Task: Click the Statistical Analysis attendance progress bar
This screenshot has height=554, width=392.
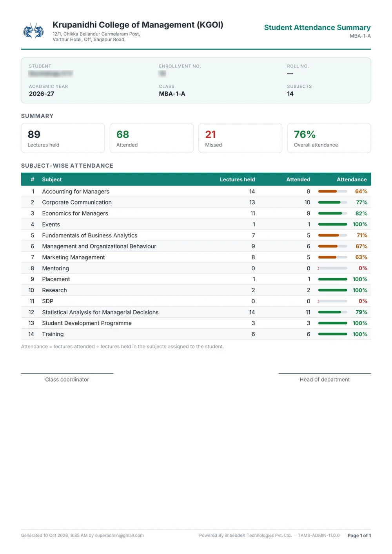Action: coord(332,312)
